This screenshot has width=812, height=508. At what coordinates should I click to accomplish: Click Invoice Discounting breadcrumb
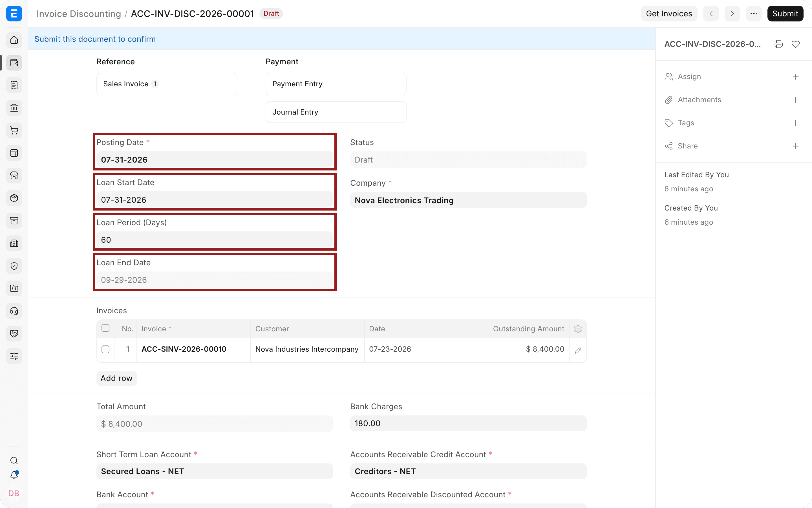(78, 14)
